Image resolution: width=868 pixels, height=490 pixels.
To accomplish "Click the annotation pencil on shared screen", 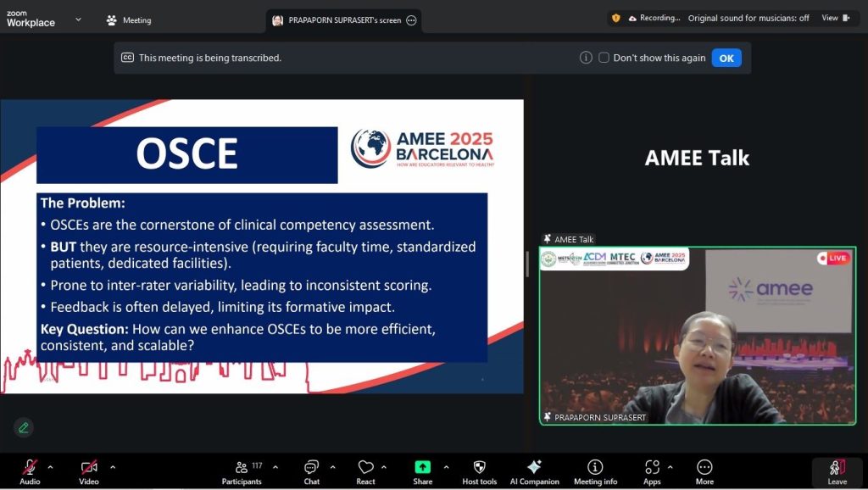I will [x=23, y=427].
